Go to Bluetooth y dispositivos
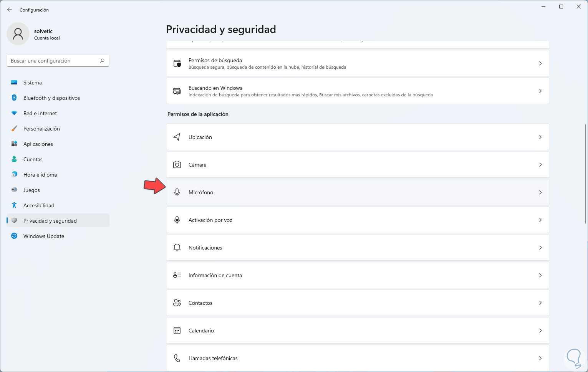Viewport: 588px width, 372px height. (x=51, y=98)
